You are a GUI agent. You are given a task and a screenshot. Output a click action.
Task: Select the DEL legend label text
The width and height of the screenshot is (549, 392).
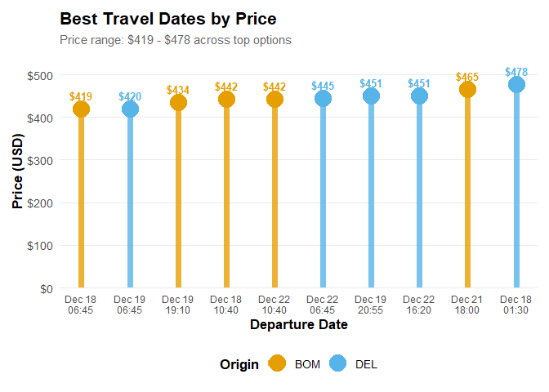pos(367,364)
